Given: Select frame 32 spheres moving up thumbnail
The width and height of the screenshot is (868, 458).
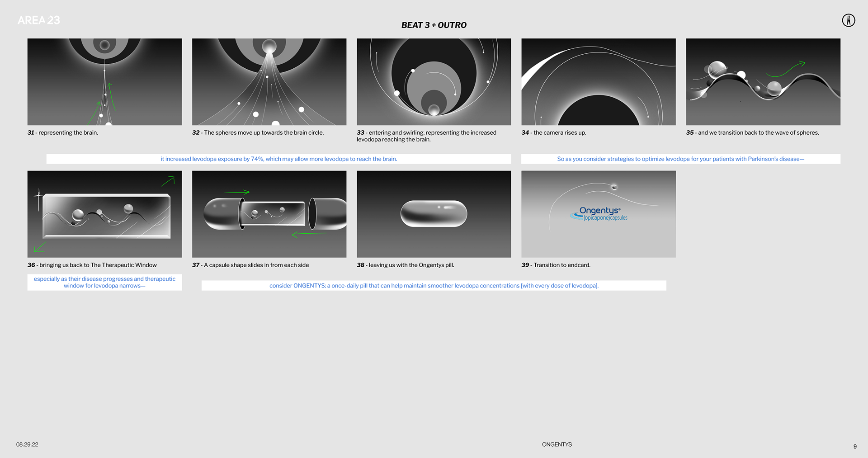Looking at the screenshot, I should tap(269, 82).
